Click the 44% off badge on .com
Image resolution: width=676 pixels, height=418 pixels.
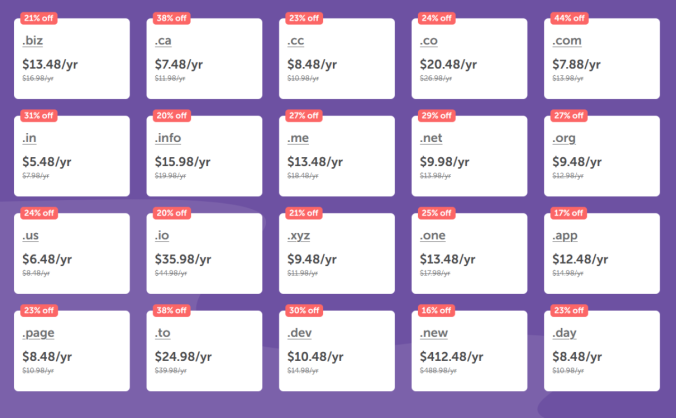567,19
